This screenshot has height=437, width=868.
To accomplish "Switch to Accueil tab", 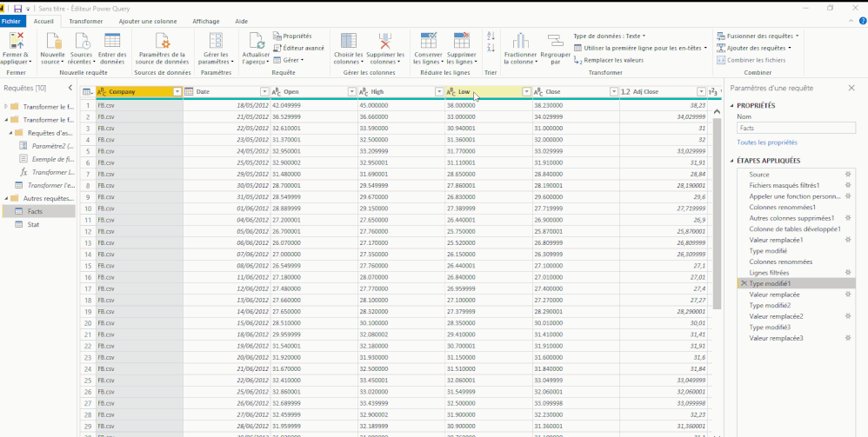I will (43, 22).
